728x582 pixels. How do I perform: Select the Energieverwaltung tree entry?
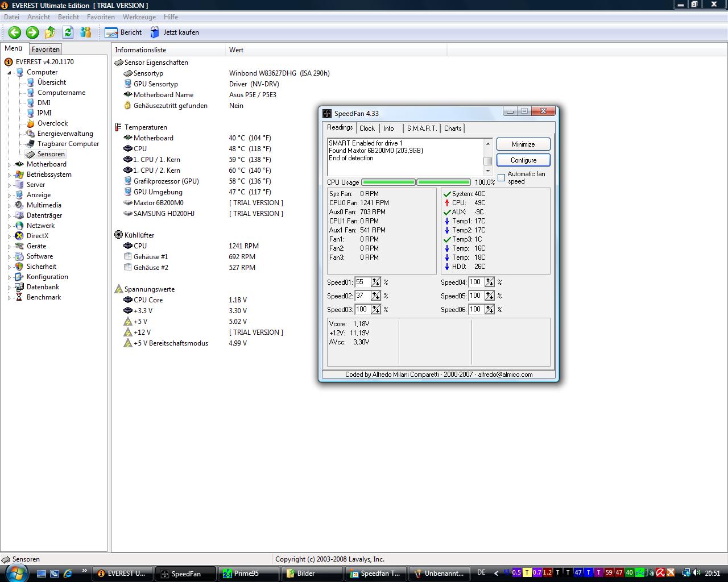coord(65,134)
